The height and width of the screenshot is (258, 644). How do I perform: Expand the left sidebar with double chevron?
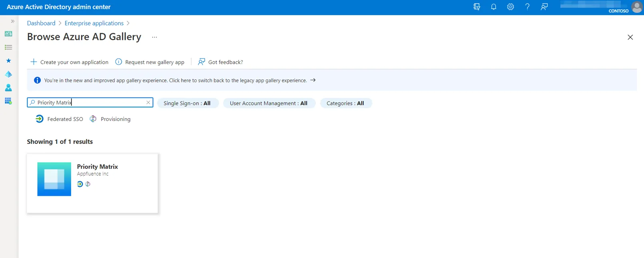click(12, 21)
